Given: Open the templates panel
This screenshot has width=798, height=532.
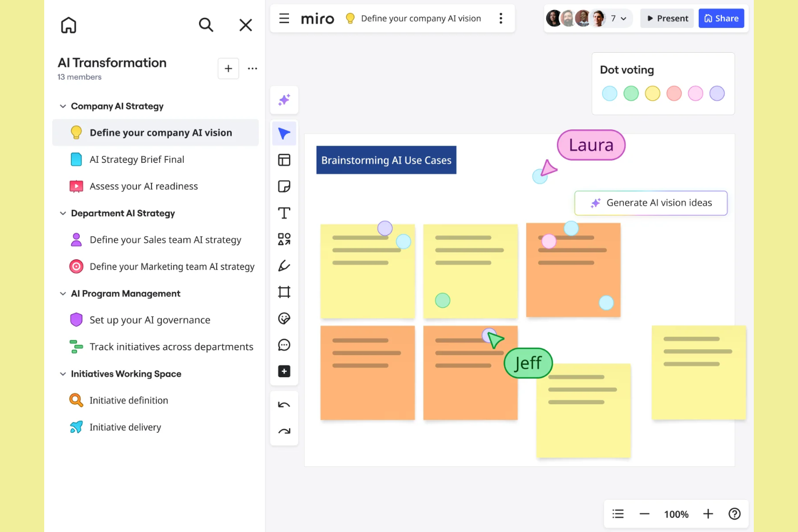Looking at the screenshot, I should (284, 160).
